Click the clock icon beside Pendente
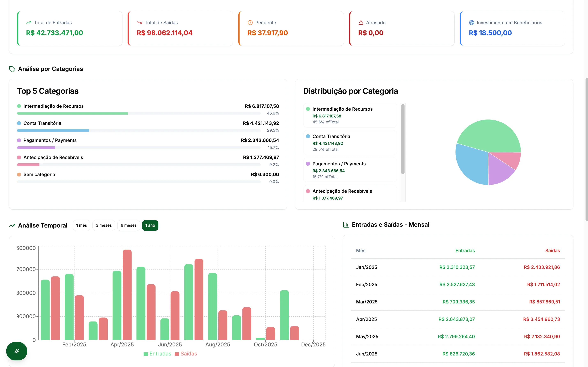Screen dimensions: 588x367 click(x=250, y=23)
